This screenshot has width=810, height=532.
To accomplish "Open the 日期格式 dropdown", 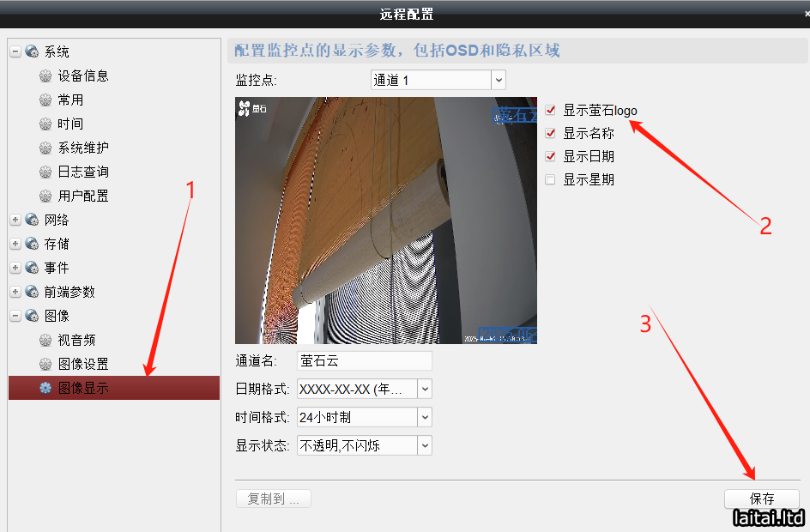I will click(x=364, y=389).
